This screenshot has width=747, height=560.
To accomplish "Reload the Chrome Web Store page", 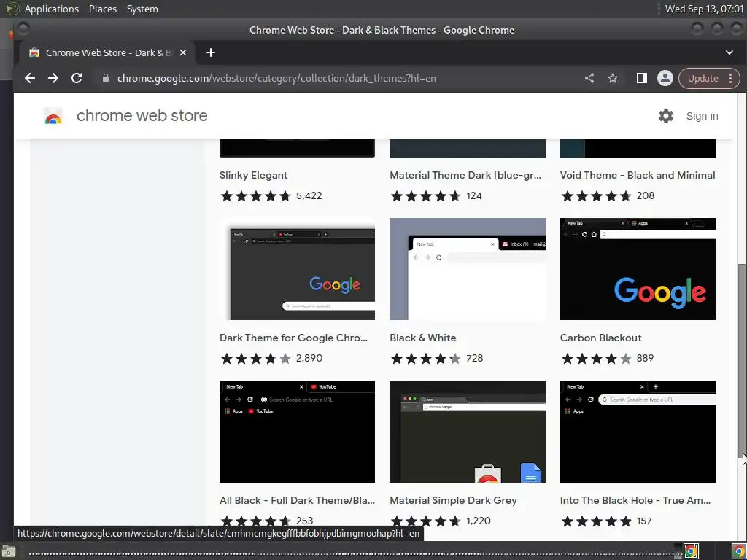I will coord(76,78).
